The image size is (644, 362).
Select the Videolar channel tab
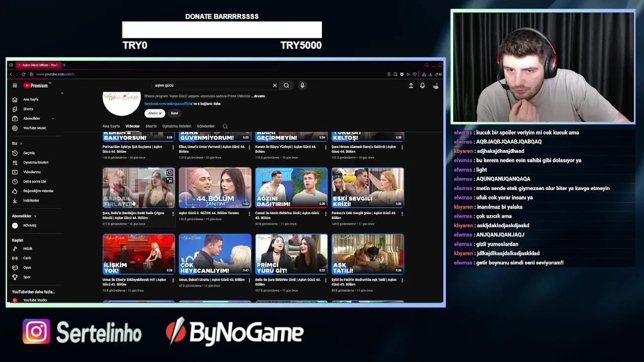click(x=132, y=126)
